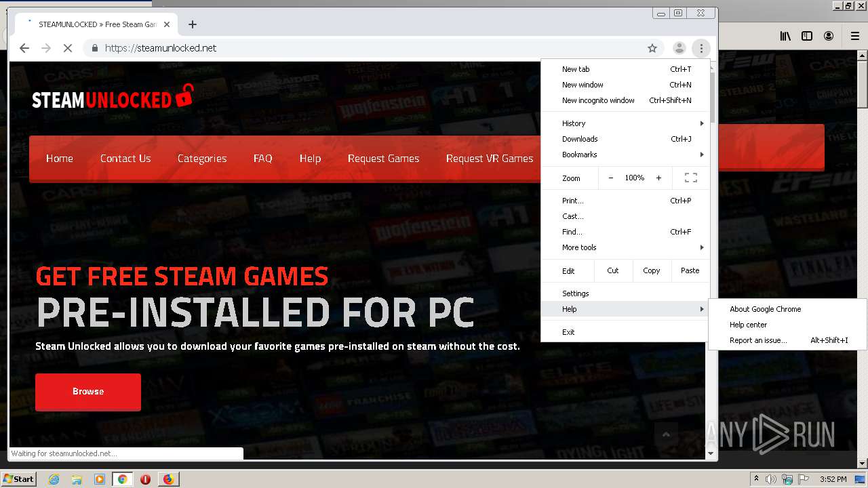Choose New window in the menu
This screenshot has height=488, width=868.
625,85
